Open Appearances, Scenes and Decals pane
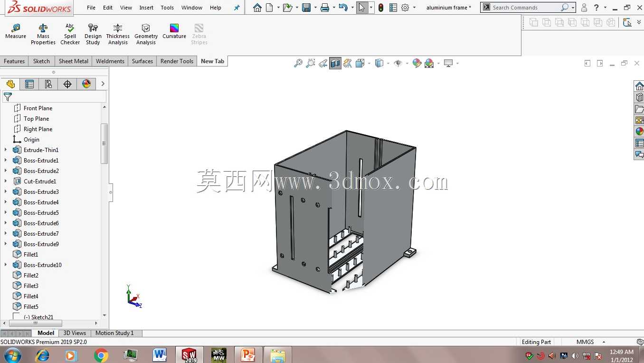 coord(639,132)
